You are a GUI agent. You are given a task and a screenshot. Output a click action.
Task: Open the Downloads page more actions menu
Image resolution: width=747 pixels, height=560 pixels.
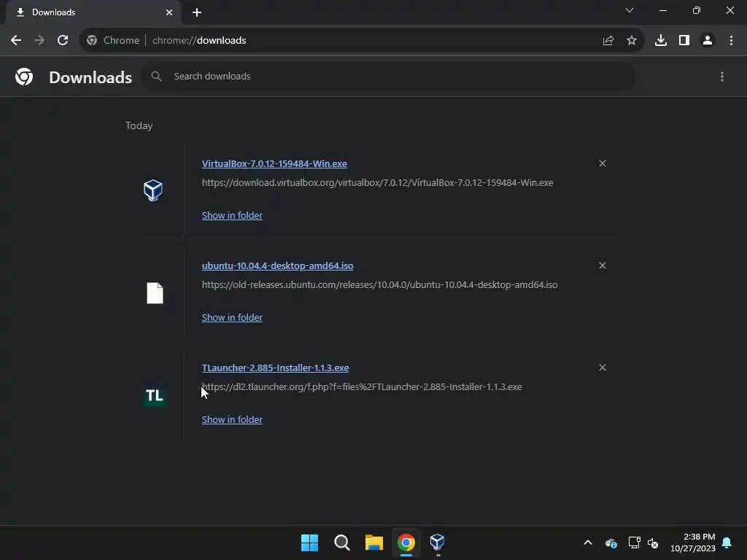[721, 77]
